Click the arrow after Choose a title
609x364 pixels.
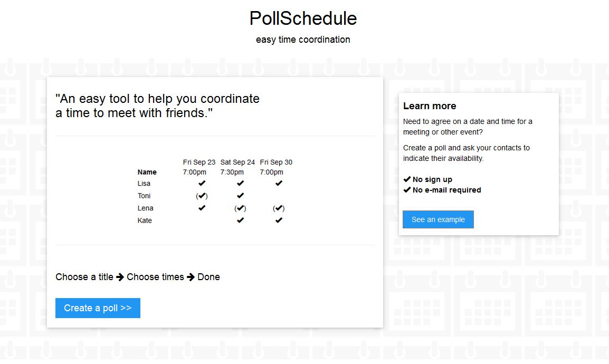pyautogui.click(x=120, y=276)
